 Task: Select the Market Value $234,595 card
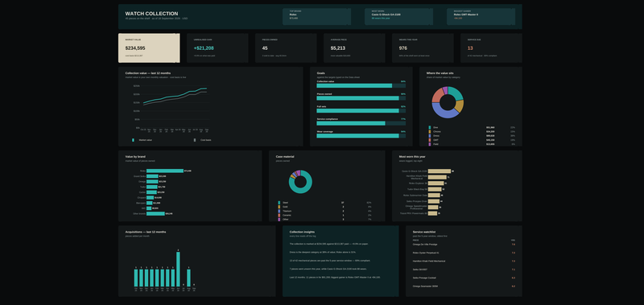tap(149, 48)
